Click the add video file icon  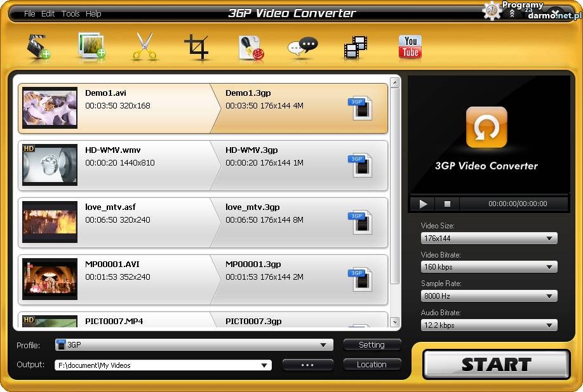(x=38, y=48)
